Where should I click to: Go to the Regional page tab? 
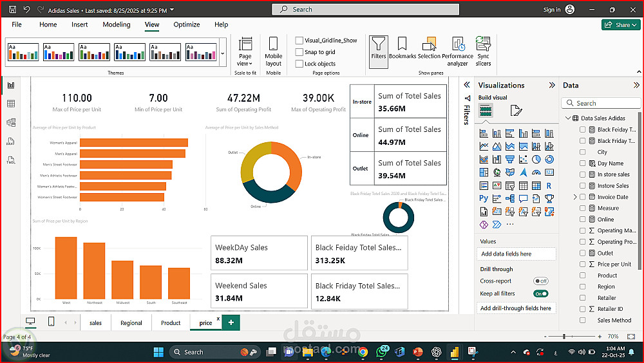point(131,322)
